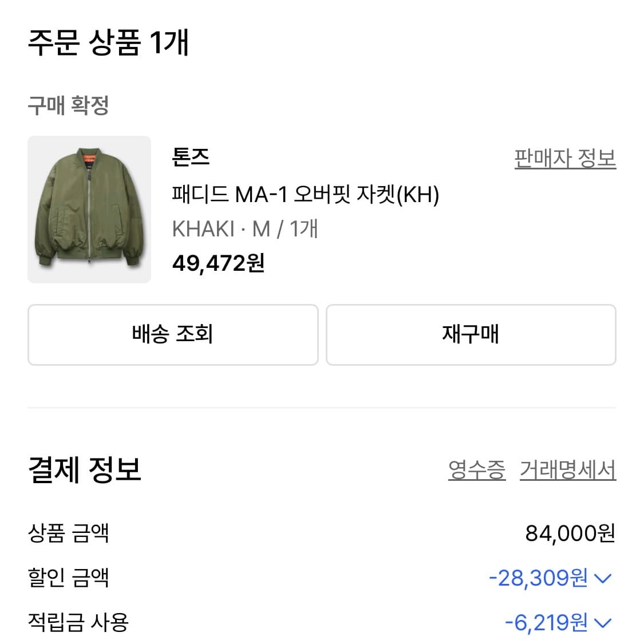This screenshot has width=644, height=644.
Task: Click the 영수증 receipt link
Action: tap(476, 471)
